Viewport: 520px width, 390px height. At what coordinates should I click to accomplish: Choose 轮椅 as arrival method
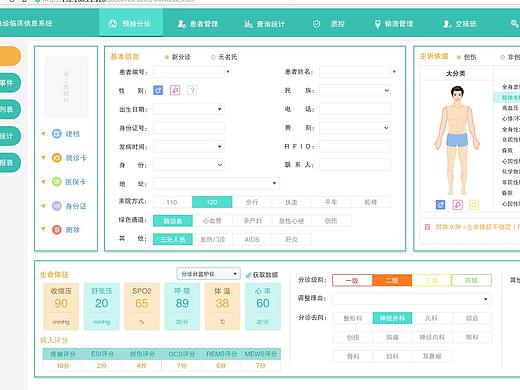[x=371, y=202]
